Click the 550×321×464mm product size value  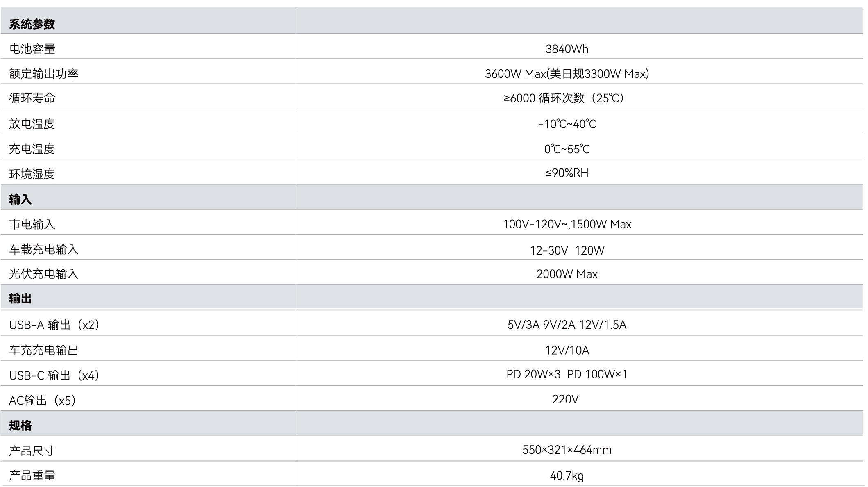coord(567,450)
